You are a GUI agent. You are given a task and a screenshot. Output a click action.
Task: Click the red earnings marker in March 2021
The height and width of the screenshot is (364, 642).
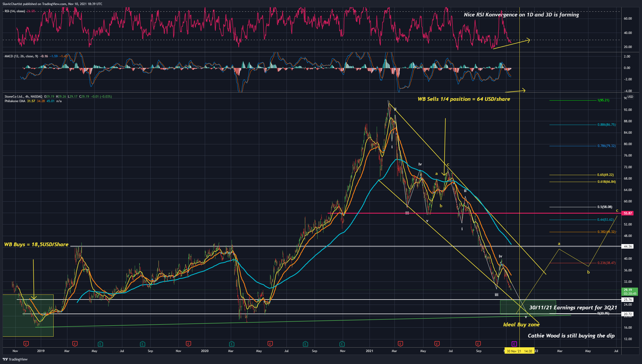point(401,344)
